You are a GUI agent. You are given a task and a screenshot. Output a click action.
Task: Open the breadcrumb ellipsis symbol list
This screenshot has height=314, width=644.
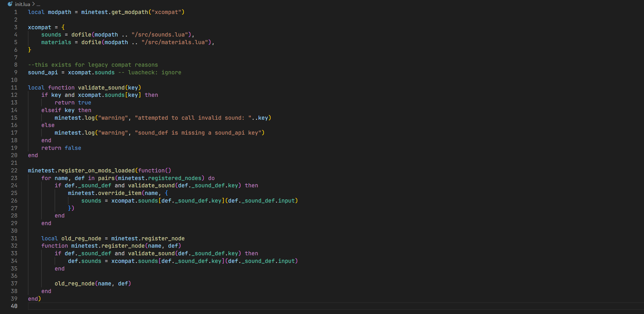point(38,4)
